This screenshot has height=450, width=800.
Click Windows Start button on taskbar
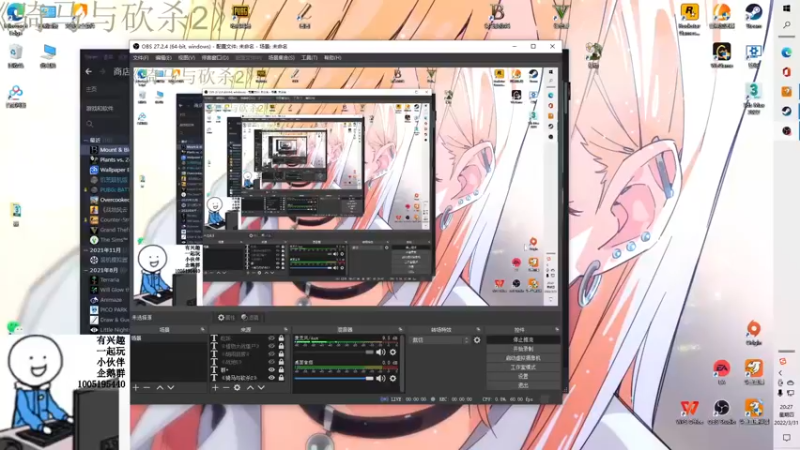pos(787,9)
